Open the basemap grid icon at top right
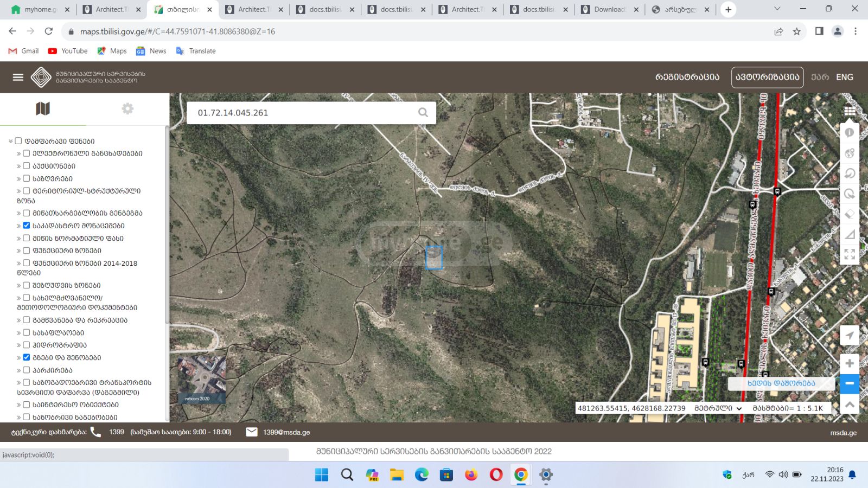This screenshot has width=868, height=488. pos(850,111)
